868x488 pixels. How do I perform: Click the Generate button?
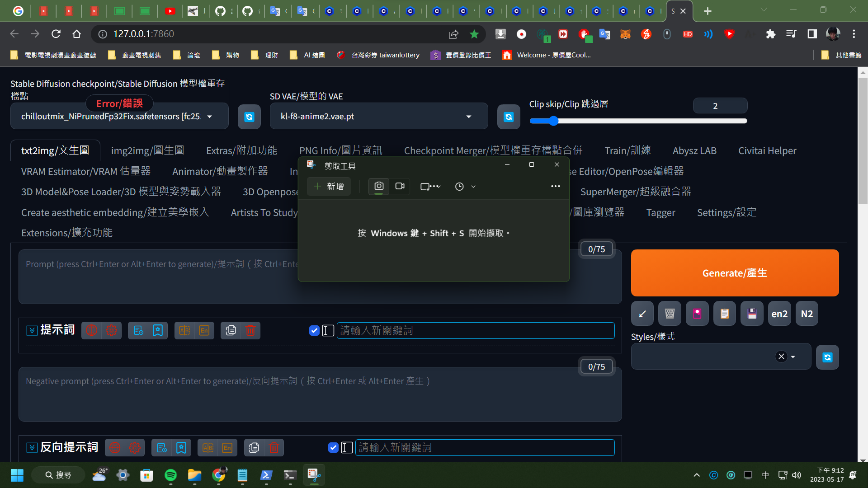pos(734,273)
